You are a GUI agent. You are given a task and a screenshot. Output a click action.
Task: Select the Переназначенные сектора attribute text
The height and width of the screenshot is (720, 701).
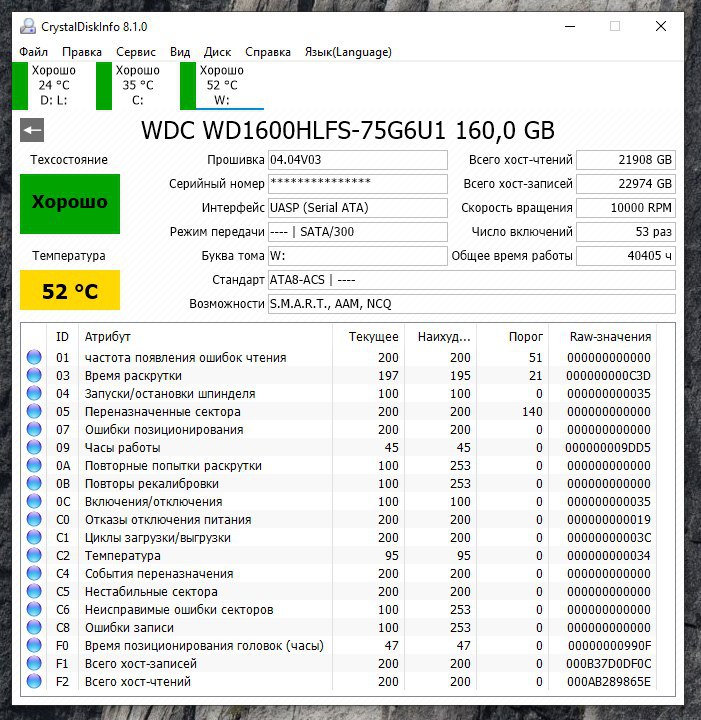(163, 411)
